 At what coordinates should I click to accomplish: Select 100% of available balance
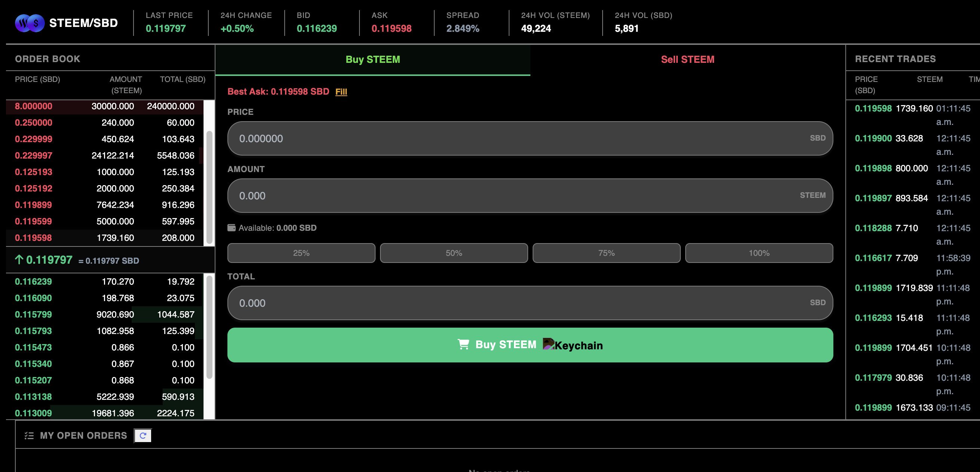pyautogui.click(x=759, y=253)
